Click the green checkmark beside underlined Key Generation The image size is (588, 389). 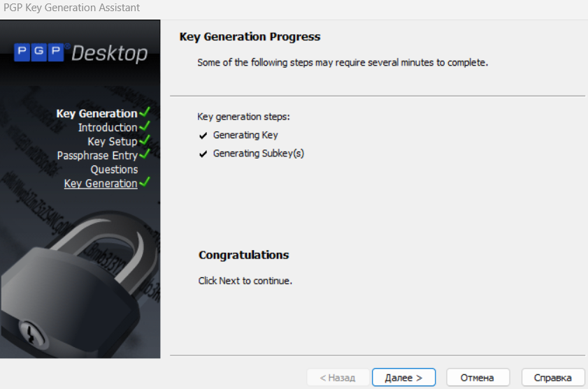(145, 182)
